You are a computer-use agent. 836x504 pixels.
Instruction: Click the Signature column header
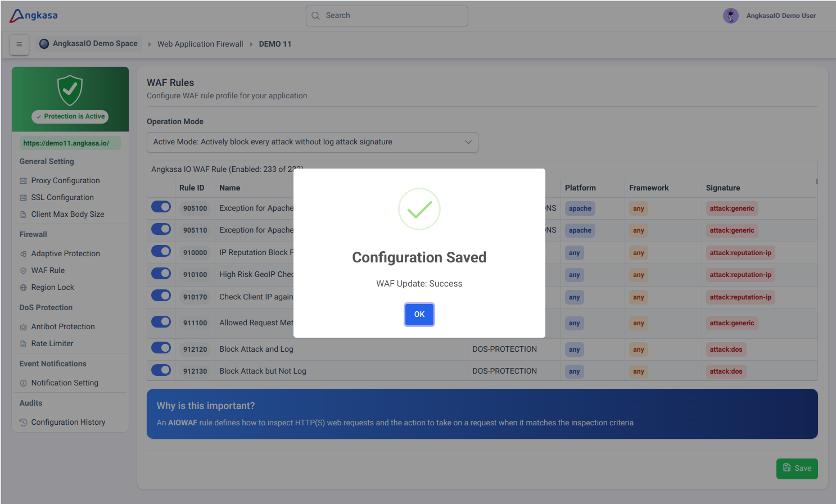[x=723, y=188]
